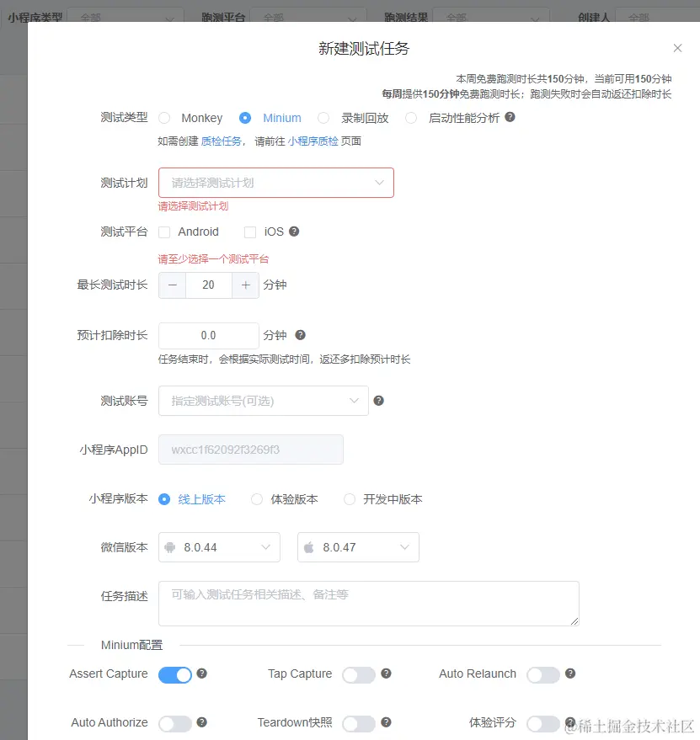Viewport: 700px width, 740px height.
Task: Check the iOS platform checkbox
Action: [x=250, y=232]
